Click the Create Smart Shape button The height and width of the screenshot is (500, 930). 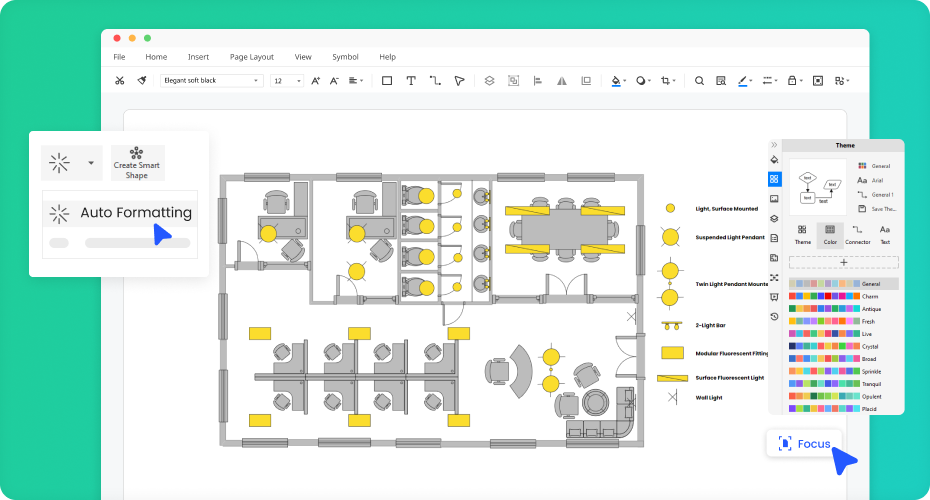[x=137, y=162]
